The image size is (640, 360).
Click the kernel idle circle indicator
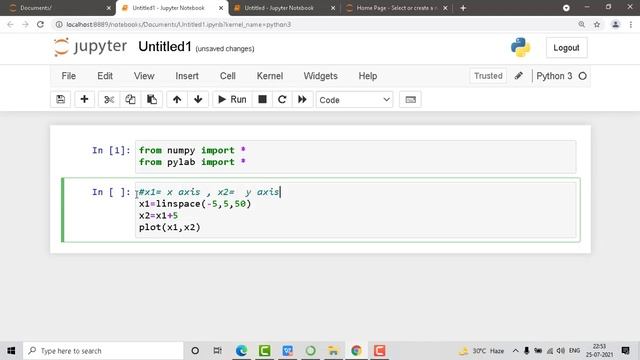(x=582, y=76)
